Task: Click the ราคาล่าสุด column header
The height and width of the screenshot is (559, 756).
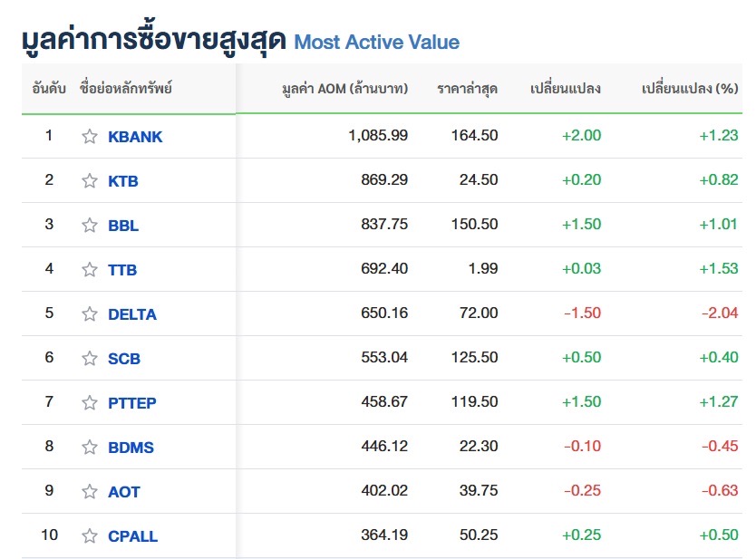Action: 467,89
